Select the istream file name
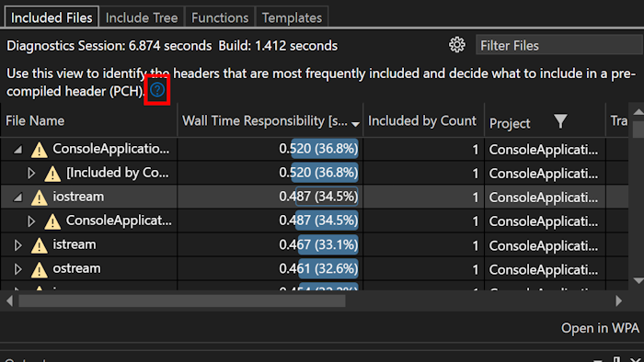 (x=75, y=244)
